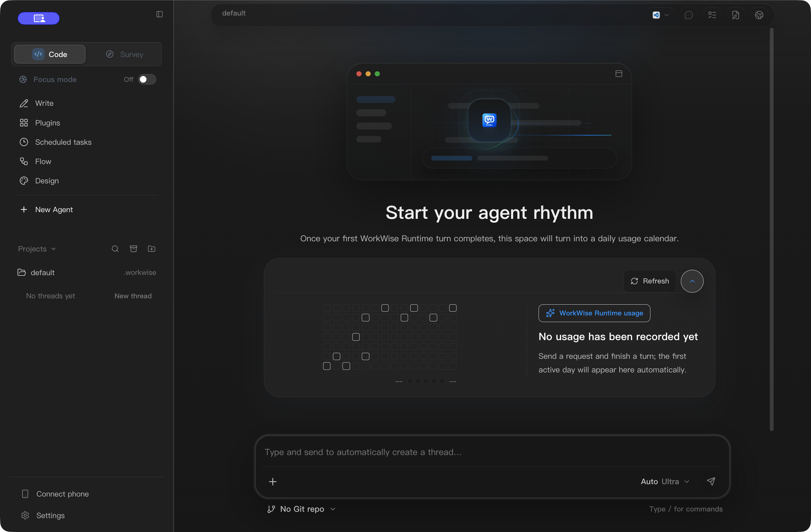This screenshot has height=532, width=811.
Task: Open the Design section
Action: (86, 181)
